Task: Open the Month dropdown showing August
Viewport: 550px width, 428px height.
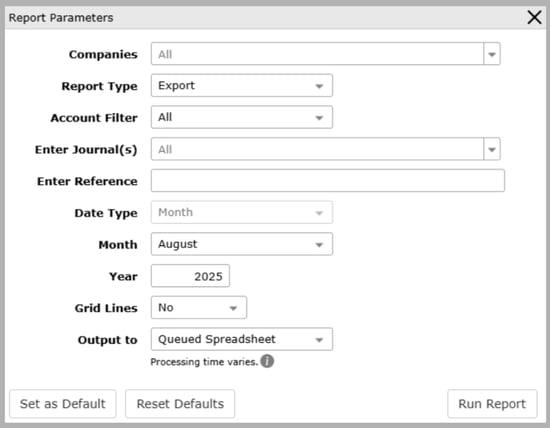Action: tap(242, 244)
